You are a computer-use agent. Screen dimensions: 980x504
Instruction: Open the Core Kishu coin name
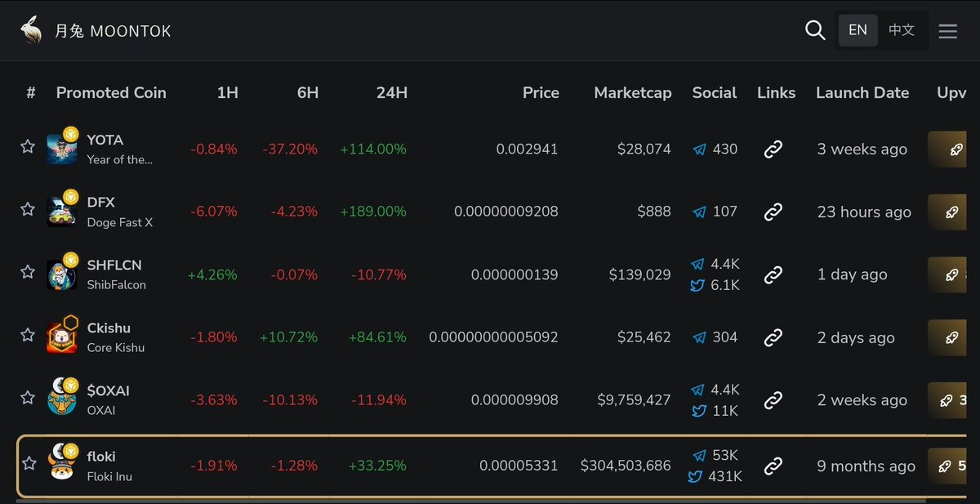[116, 348]
